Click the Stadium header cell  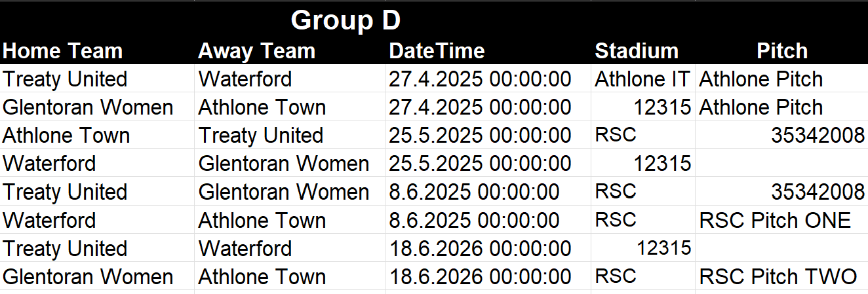tap(636, 51)
